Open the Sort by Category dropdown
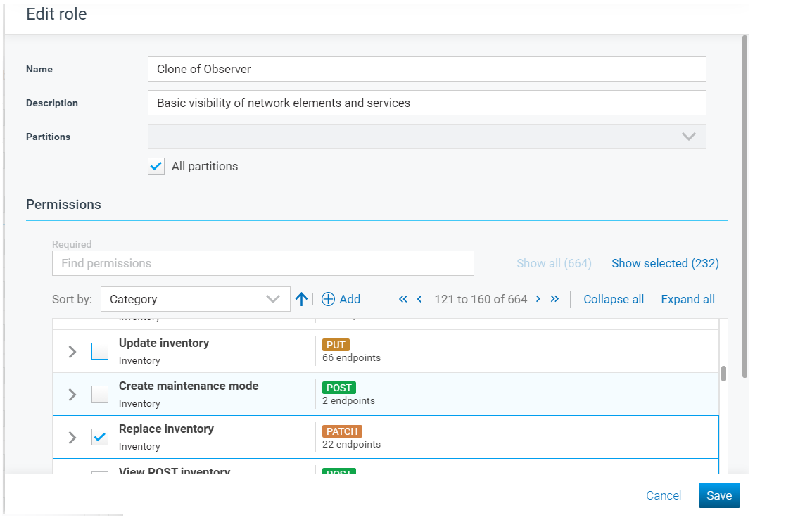 click(195, 299)
